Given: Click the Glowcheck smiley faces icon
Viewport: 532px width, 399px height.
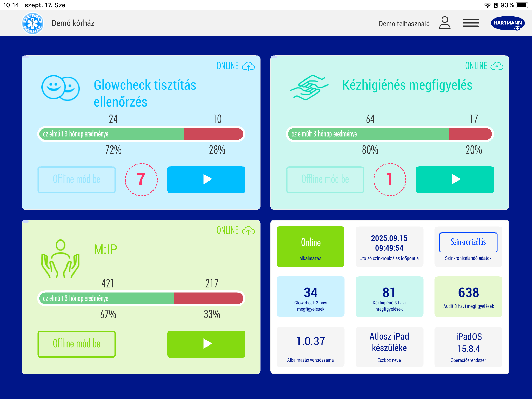Looking at the screenshot, I should [61, 88].
